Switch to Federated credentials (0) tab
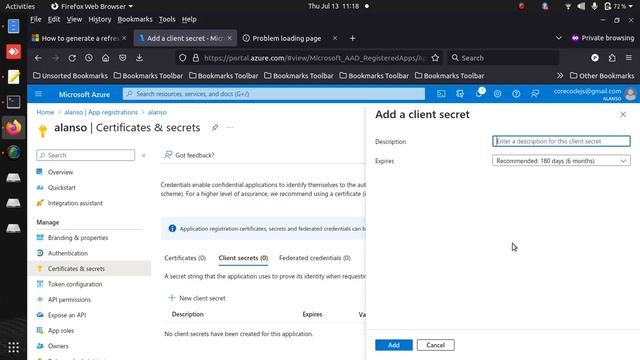640x360 pixels. click(315, 258)
